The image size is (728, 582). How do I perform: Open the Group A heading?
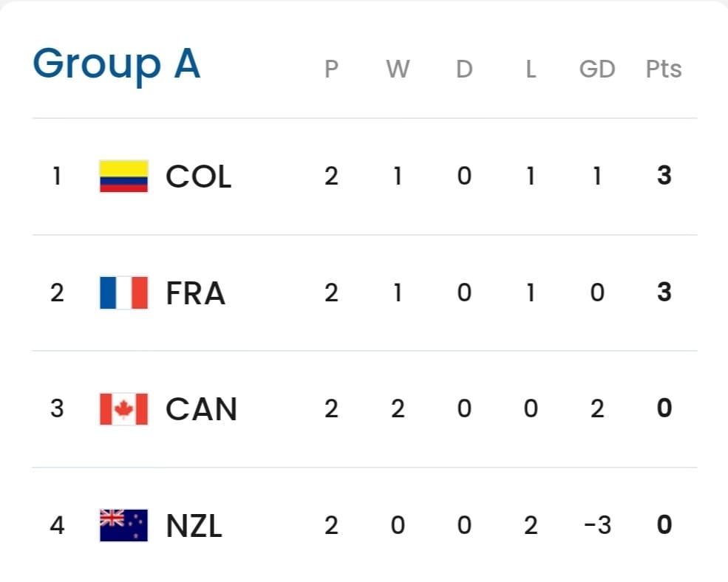[x=116, y=64]
